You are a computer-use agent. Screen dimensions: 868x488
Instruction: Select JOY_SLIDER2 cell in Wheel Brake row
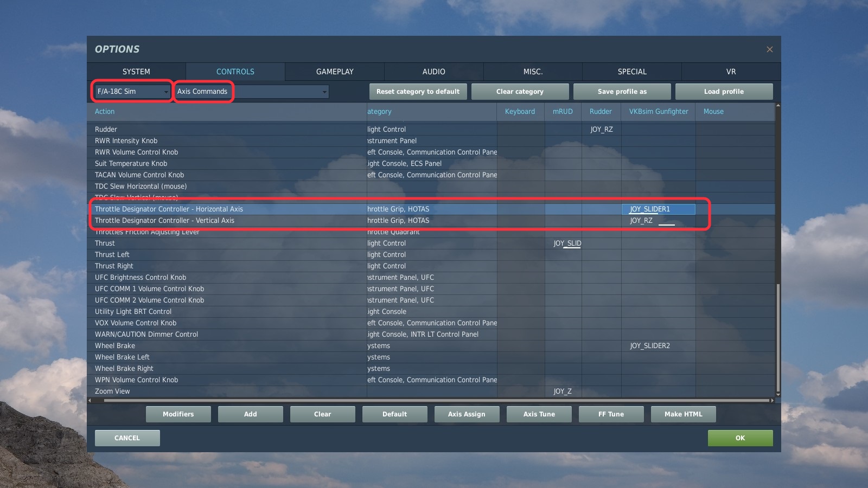point(658,346)
